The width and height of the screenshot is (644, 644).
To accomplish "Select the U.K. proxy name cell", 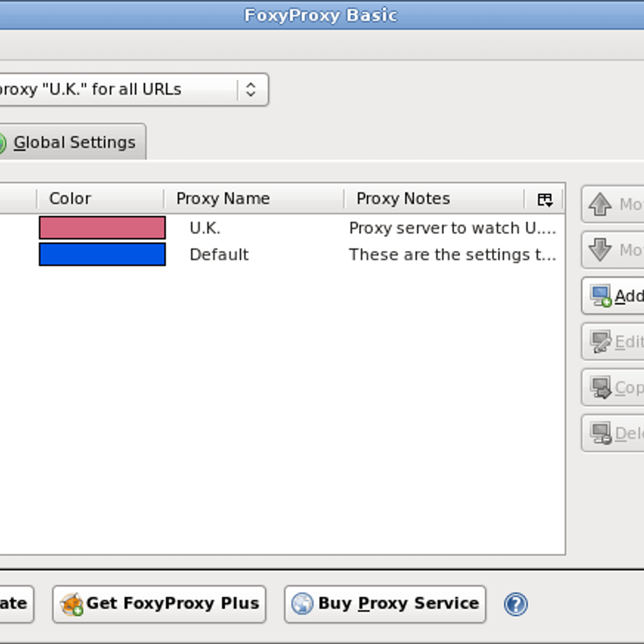I will 205,228.
